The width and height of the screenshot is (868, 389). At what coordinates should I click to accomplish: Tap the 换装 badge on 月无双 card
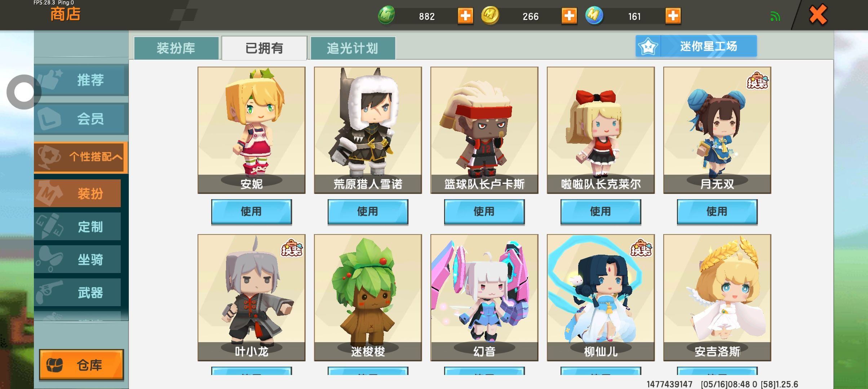point(757,81)
